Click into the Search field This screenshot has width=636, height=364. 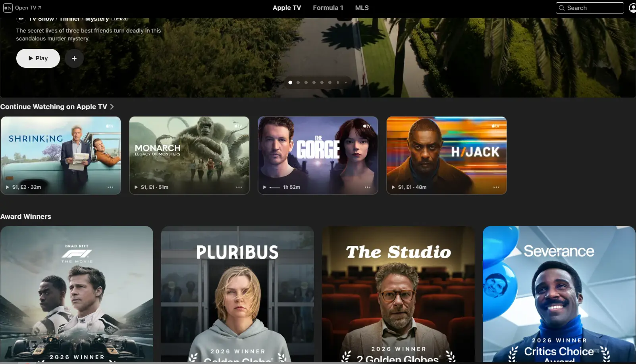click(590, 8)
